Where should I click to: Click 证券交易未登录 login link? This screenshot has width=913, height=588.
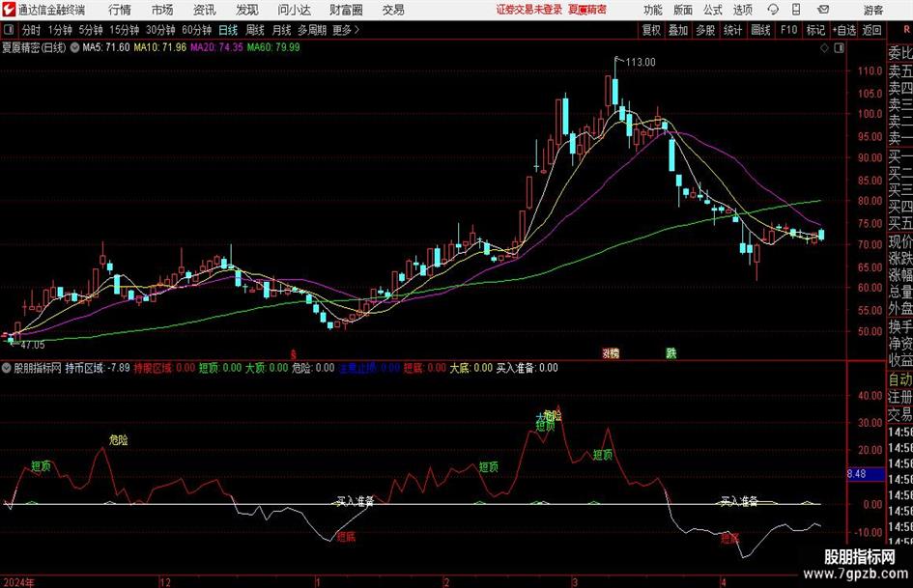(x=529, y=10)
